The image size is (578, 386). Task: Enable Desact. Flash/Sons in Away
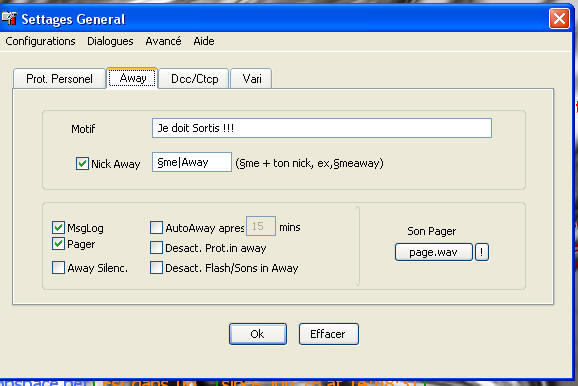(x=156, y=267)
